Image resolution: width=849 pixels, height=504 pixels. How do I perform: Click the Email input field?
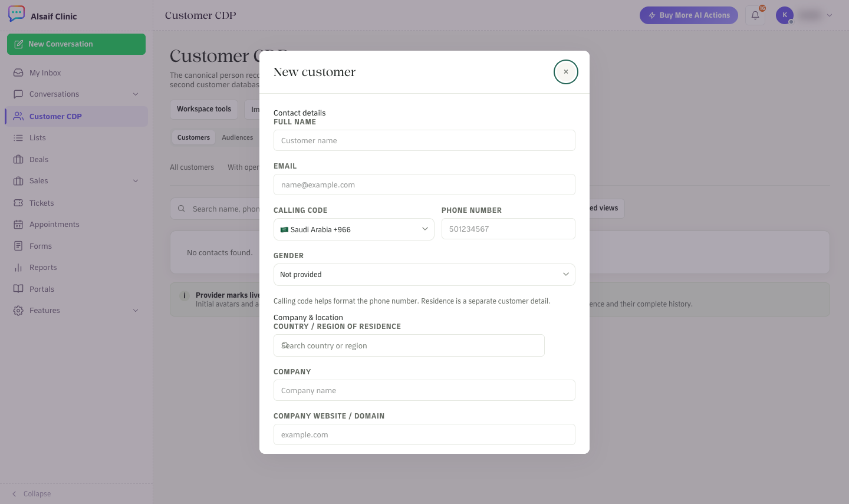click(x=424, y=185)
